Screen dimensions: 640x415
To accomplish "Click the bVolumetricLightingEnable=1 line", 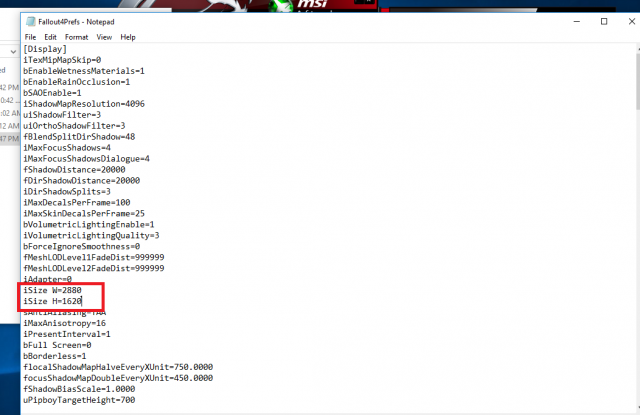I will (x=89, y=225).
